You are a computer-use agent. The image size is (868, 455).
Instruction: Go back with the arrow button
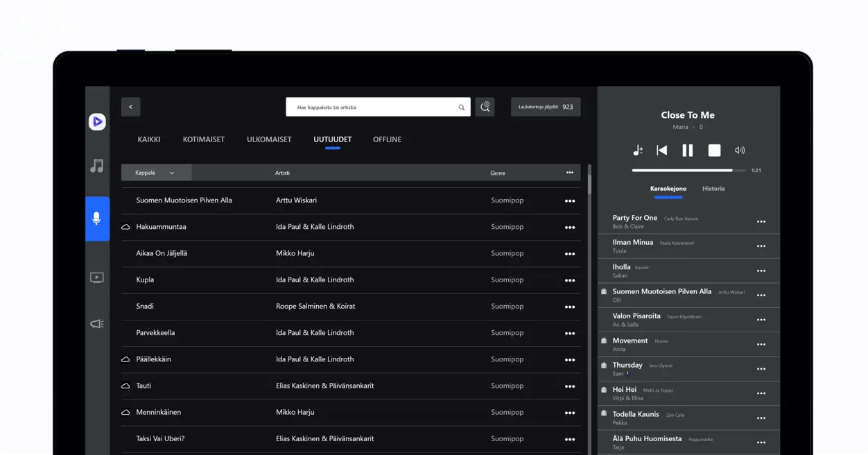[131, 107]
